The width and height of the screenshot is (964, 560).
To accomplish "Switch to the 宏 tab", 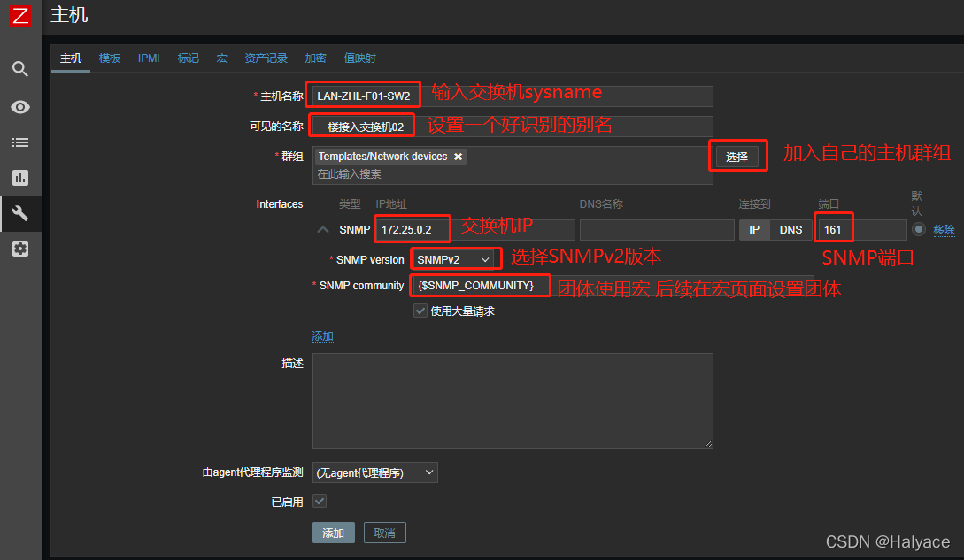I will (x=222, y=58).
